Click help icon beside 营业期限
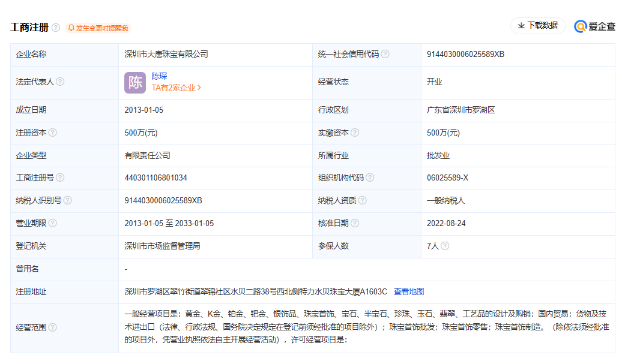 coord(52,224)
